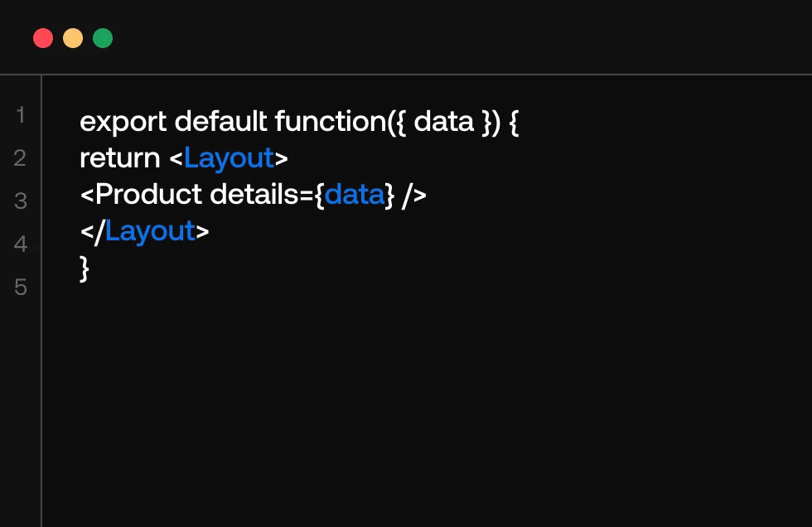Click the red close window button
This screenshot has height=527, width=812.
(x=43, y=38)
